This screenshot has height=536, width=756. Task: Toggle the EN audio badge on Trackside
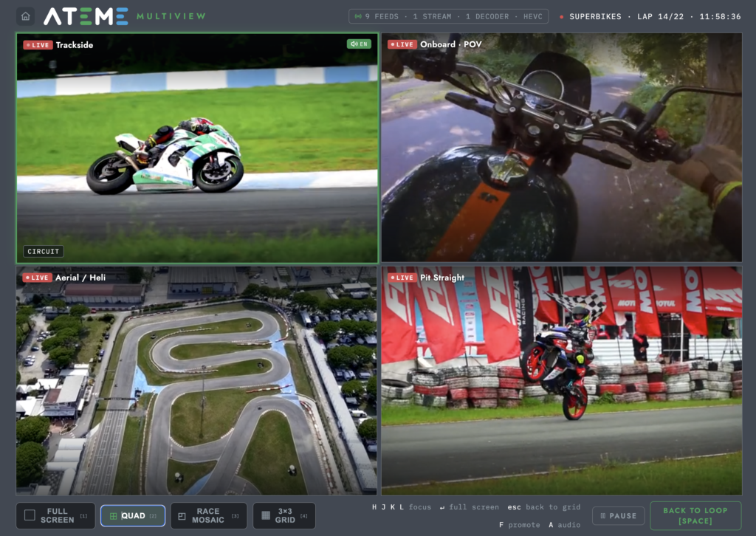359,44
